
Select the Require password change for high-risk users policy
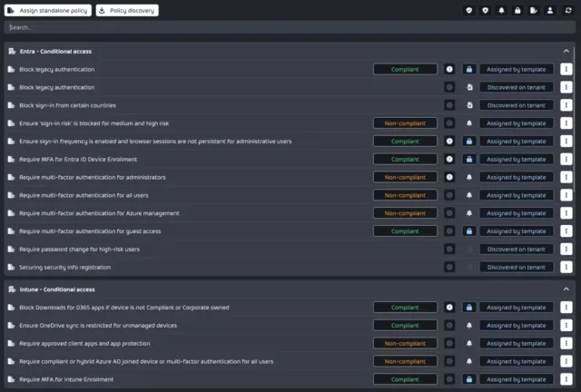tap(79, 250)
